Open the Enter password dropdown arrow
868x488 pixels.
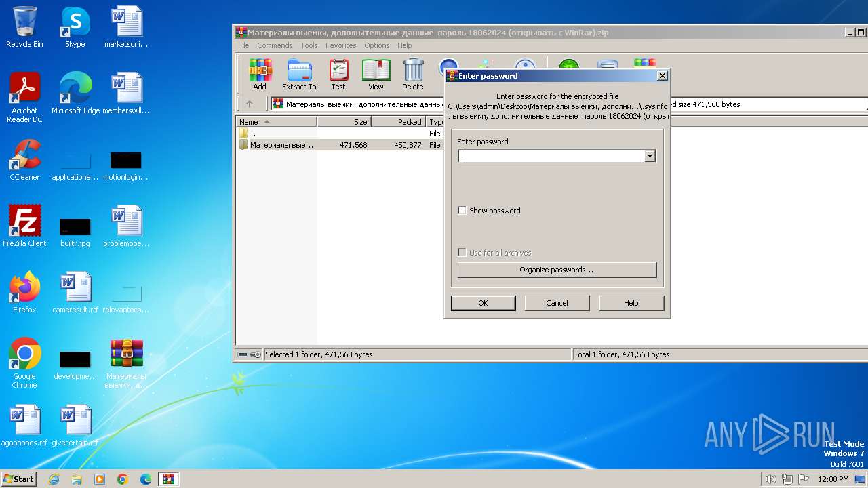650,156
